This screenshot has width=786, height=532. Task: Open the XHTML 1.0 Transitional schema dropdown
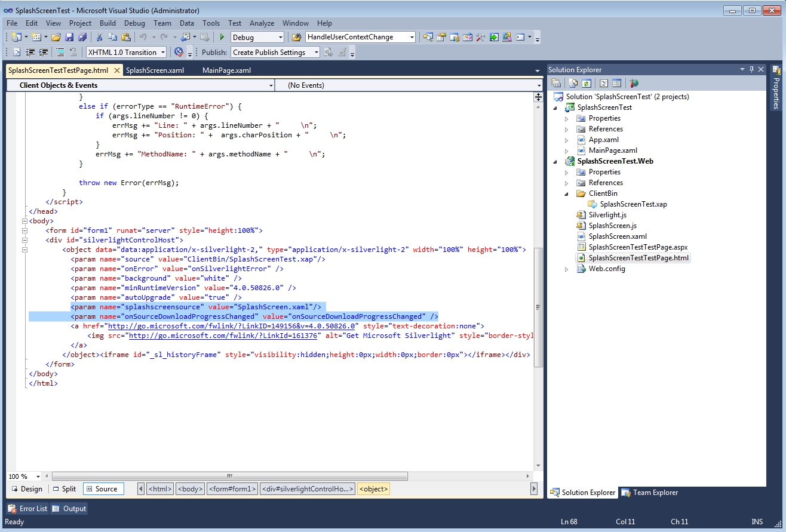point(163,53)
